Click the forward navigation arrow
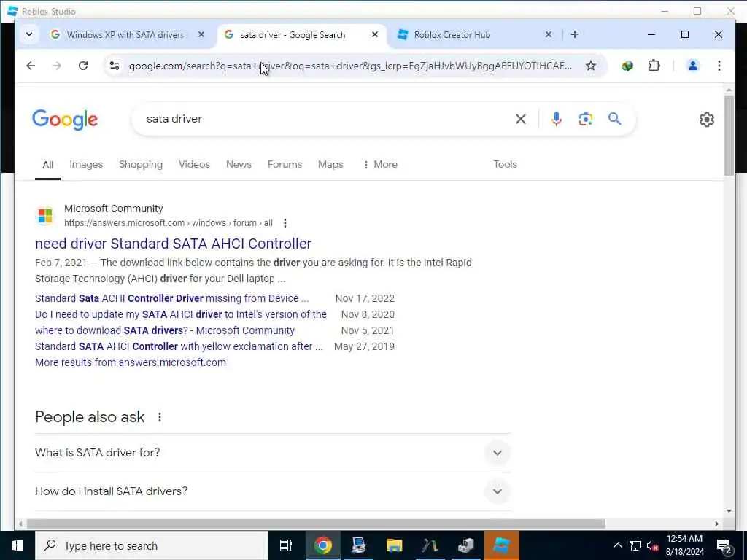Image resolution: width=747 pixels, height=560 pixels. [57, 66]
